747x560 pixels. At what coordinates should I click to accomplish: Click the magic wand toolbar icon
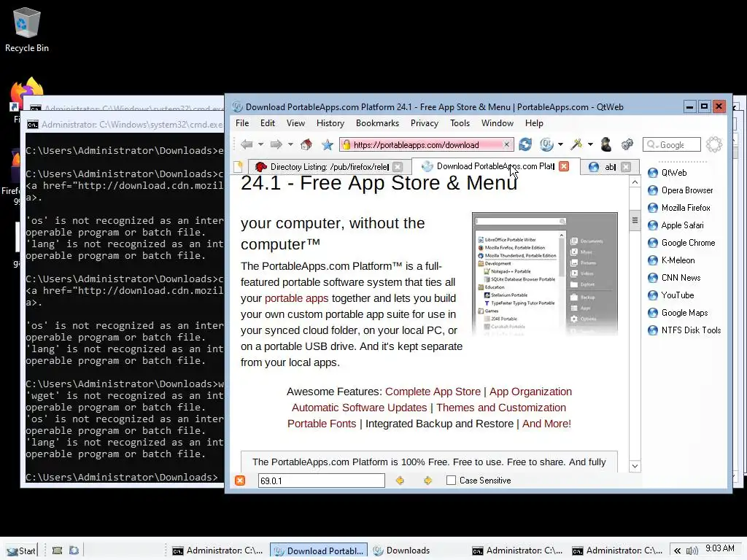click(x=577, y=144)
